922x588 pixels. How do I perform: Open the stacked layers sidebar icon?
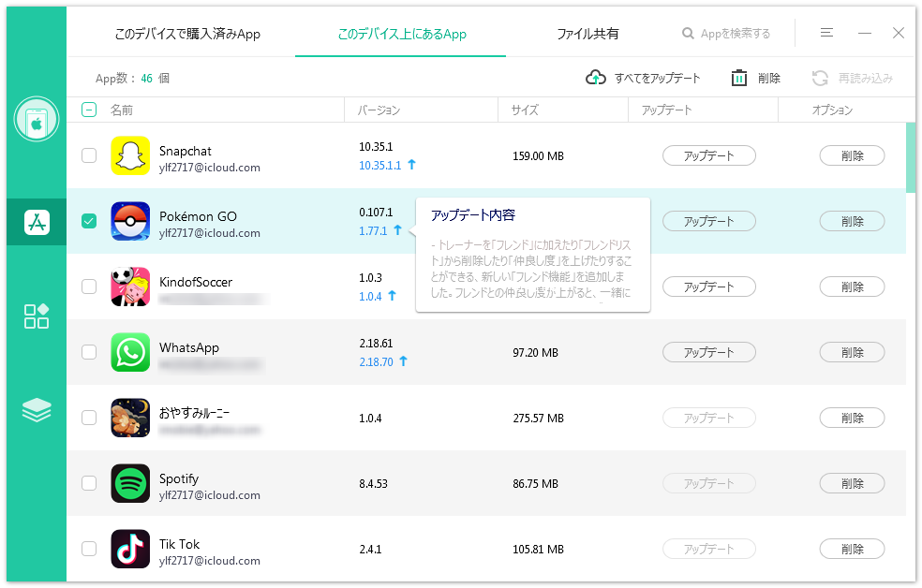[37, 409]
